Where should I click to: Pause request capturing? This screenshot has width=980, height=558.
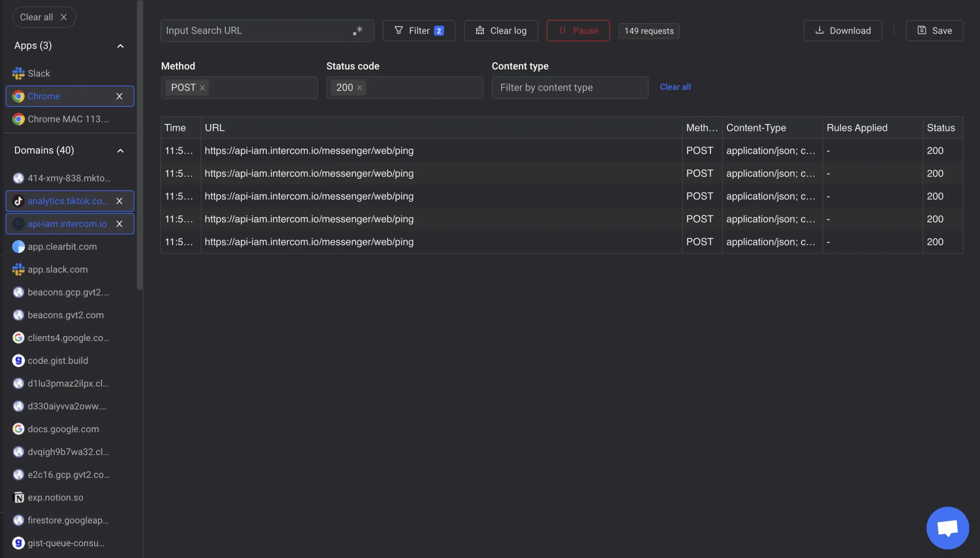(578, 31)
